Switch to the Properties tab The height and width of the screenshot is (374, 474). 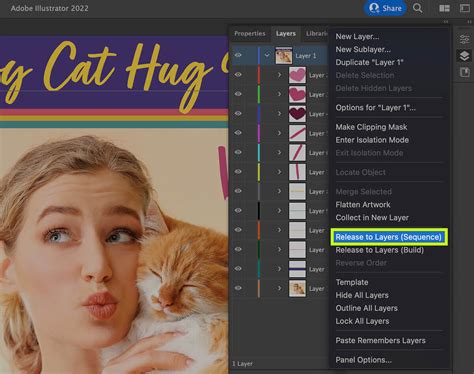pyautogui.click(x=250, y=34)
